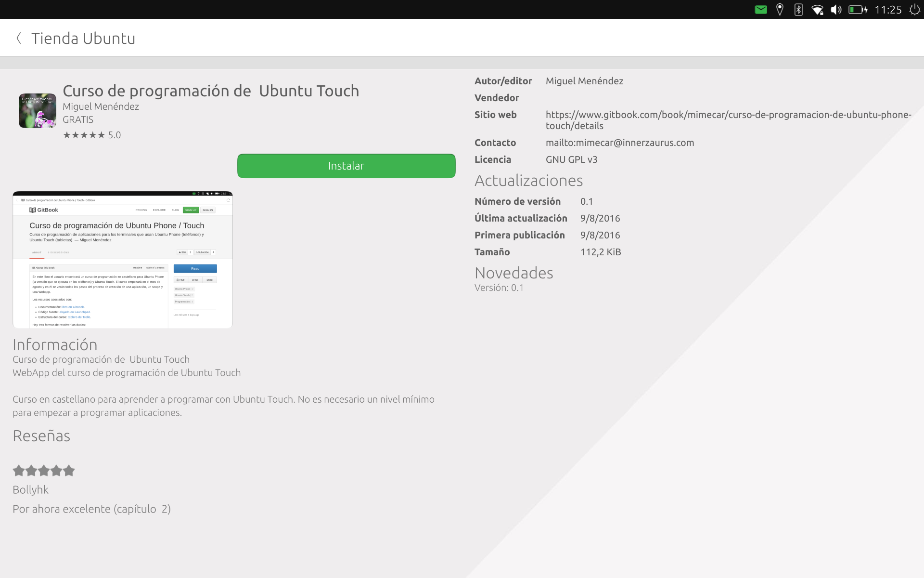Click the Tamaño label

click(492, 252)
